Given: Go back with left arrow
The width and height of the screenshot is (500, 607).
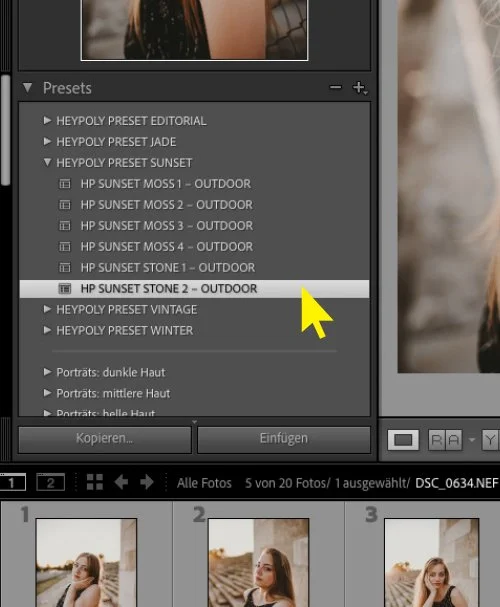Looking at the screenshot, I should coord(122,482).
